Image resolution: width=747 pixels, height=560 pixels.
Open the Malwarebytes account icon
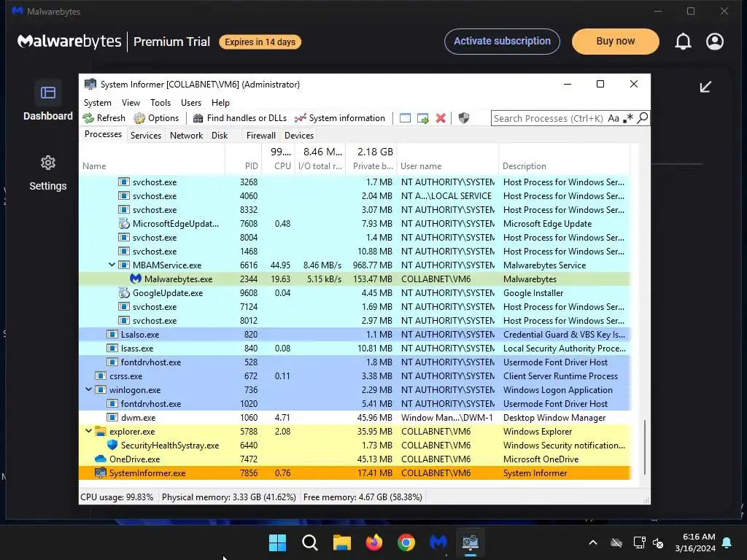715,42
